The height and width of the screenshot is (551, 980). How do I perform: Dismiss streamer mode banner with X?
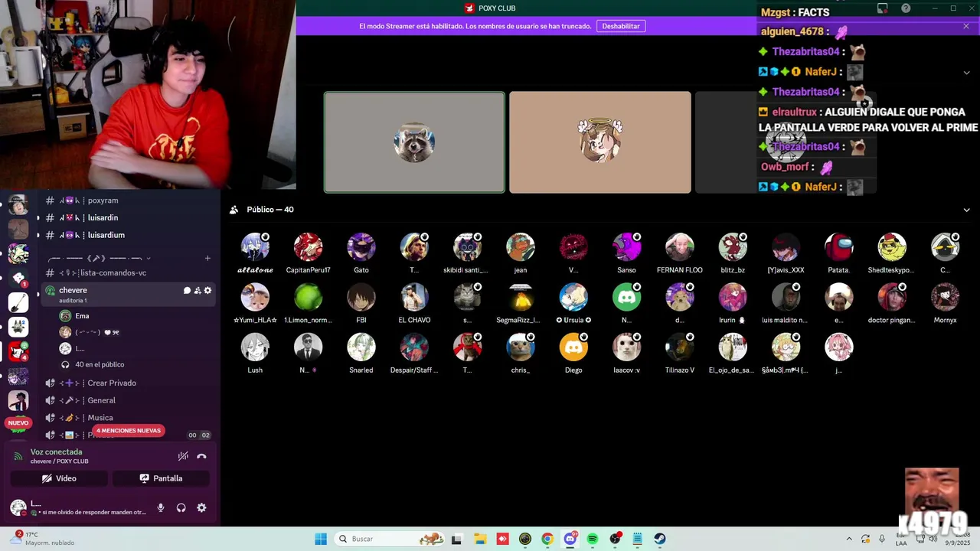tap(966, 26)
